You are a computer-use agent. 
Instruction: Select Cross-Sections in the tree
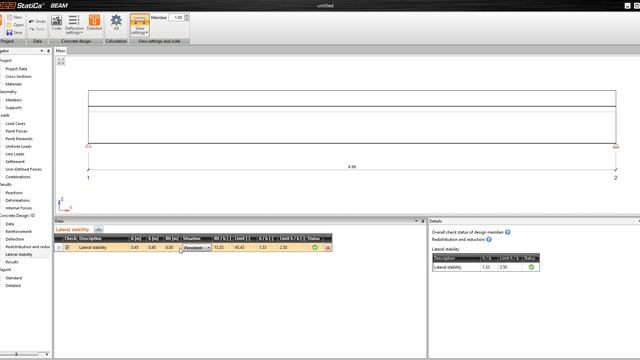click(18, 76)
